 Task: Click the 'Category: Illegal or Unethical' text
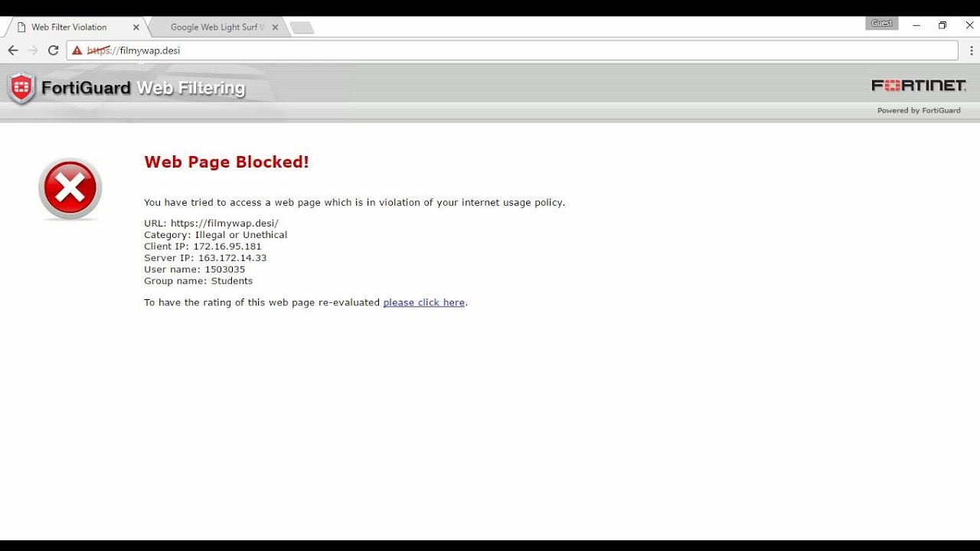point(215,235)
